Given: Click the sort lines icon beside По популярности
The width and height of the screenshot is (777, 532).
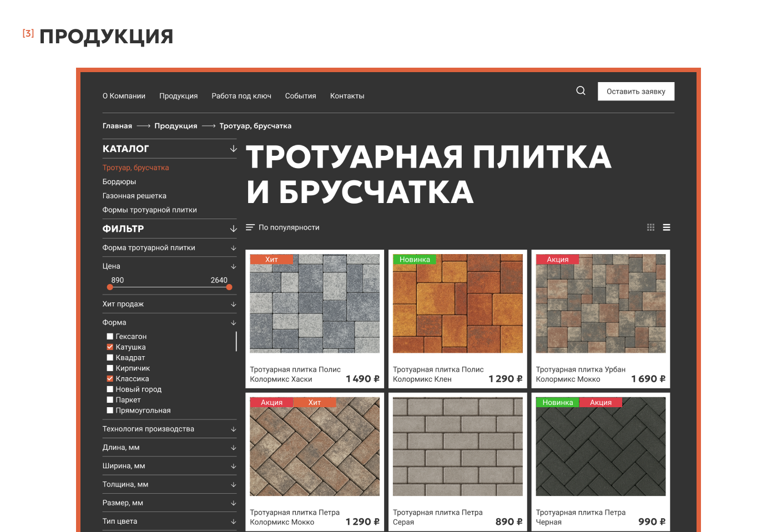Looking at the screenshot, I should (x=250, y=227).
